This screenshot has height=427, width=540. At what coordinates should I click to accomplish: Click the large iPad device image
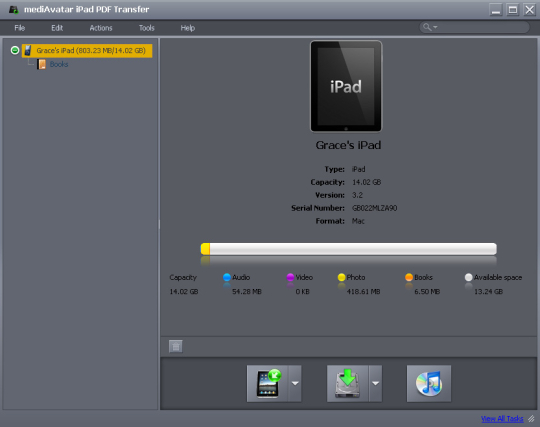[346, 86]
